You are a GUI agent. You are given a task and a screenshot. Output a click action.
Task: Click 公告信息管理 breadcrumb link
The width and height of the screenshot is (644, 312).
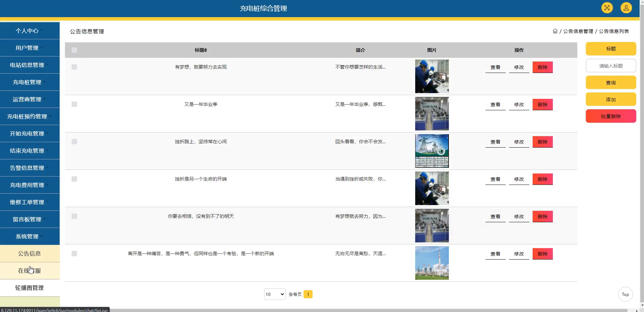[x=578, y=31]
